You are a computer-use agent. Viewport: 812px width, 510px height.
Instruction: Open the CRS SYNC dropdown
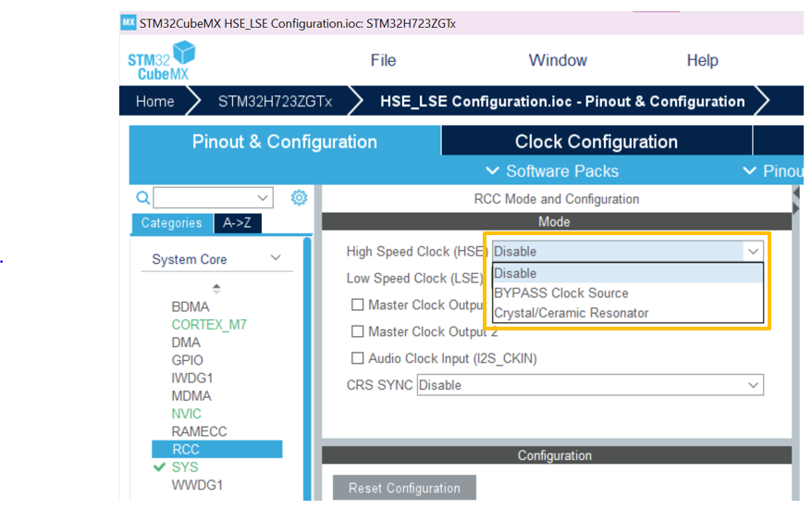pos(590,385)
